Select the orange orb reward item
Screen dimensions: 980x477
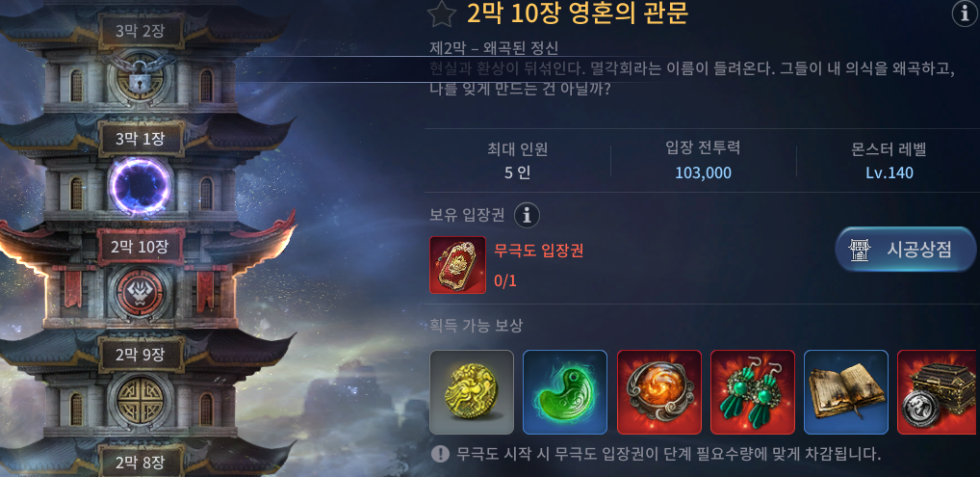[658, 392]
